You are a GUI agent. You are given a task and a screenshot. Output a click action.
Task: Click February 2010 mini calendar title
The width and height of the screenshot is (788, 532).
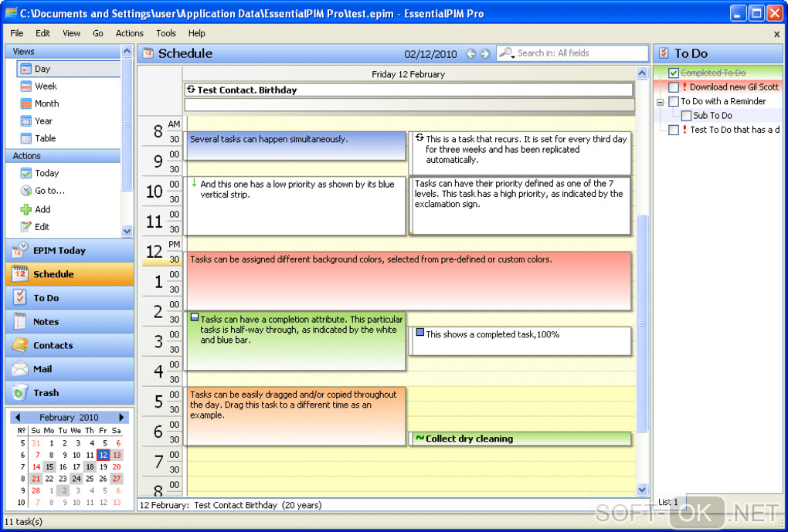click(69, 417)
